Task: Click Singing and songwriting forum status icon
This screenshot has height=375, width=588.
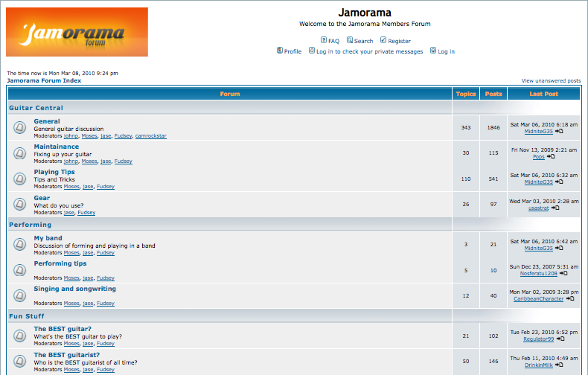Action: pyautogui.click(x=19, y=295)
